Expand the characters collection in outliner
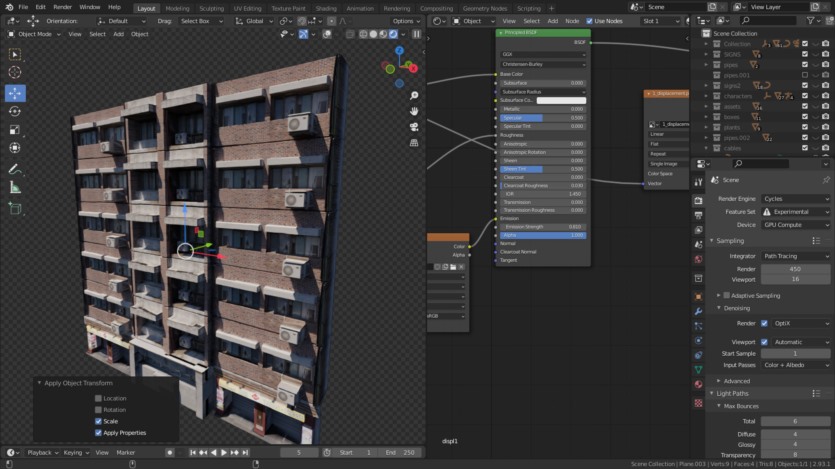This screenshot has width=835, height=469. pos(706,96)
